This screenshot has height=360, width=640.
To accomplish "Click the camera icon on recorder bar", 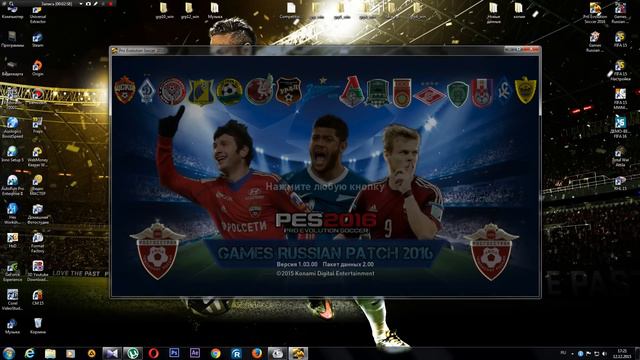I will click(x=88, y=3).
